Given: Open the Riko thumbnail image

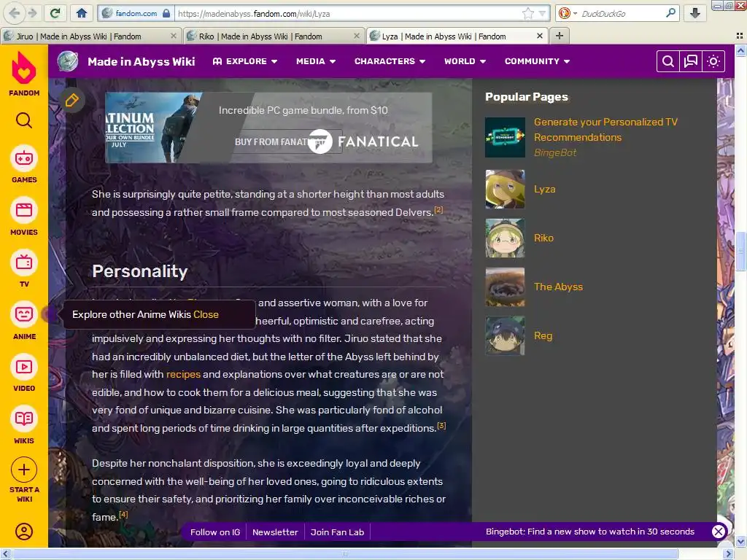Looking at the screenshot, I should pyautogui.click(x=505, y=238).
